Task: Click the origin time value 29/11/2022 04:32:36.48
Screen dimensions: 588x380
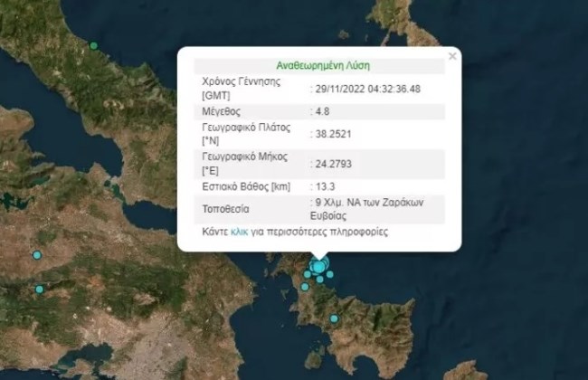Action: coord(366,89)
